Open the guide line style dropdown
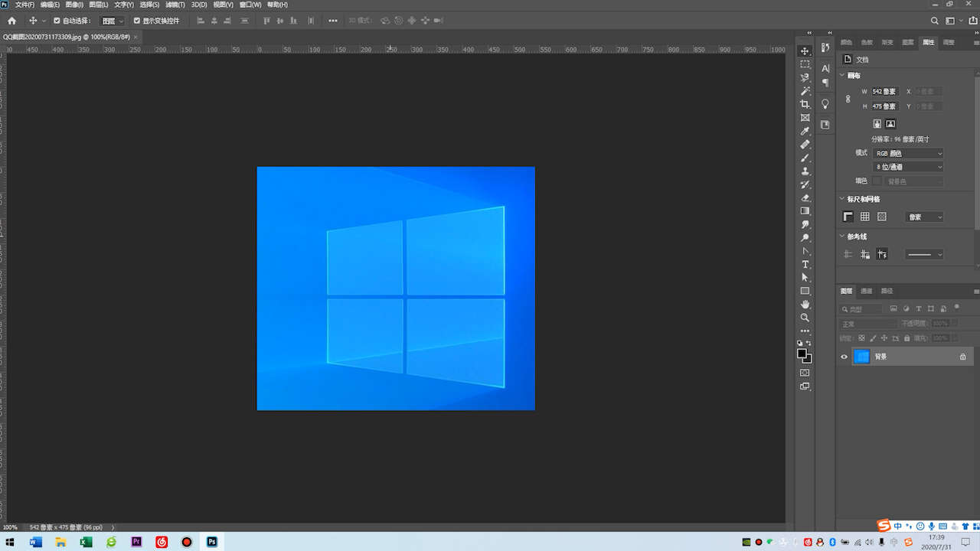The height and width of the screenshot is (551, 980). pos(924,254)
